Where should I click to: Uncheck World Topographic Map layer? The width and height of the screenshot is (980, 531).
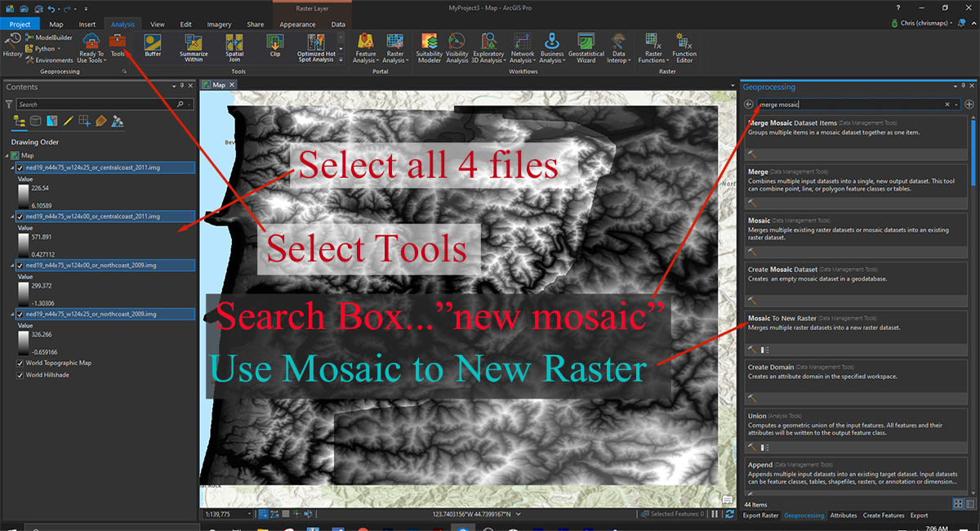pos(20,363)
